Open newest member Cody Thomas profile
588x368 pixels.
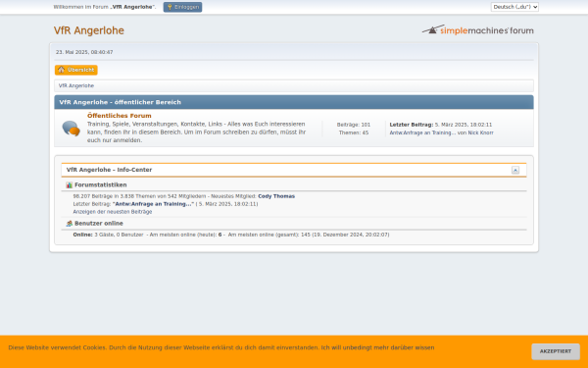coord(276,196)
